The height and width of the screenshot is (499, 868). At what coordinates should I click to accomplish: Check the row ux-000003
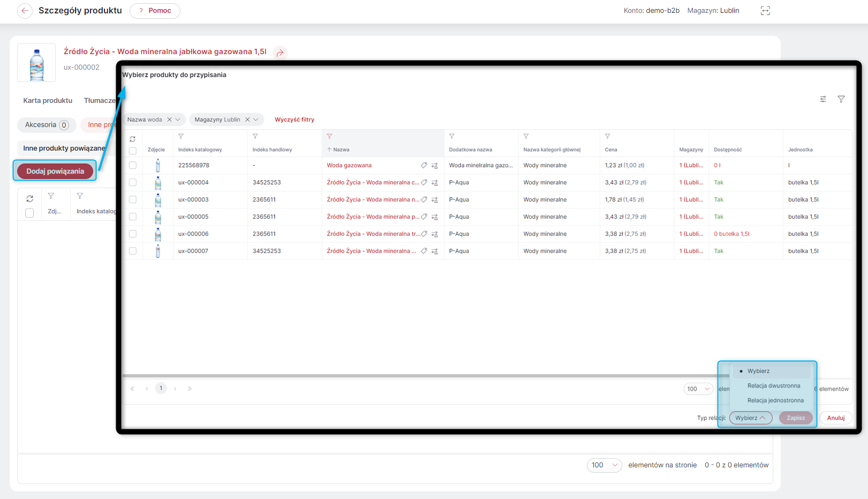click(x=133, y=199)
